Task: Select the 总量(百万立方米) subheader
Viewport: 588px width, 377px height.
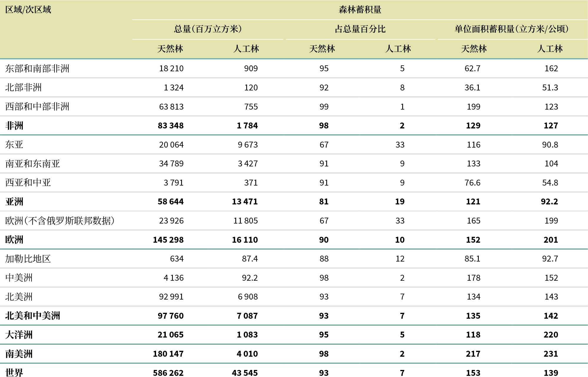Action: click(x=208, y=29)
